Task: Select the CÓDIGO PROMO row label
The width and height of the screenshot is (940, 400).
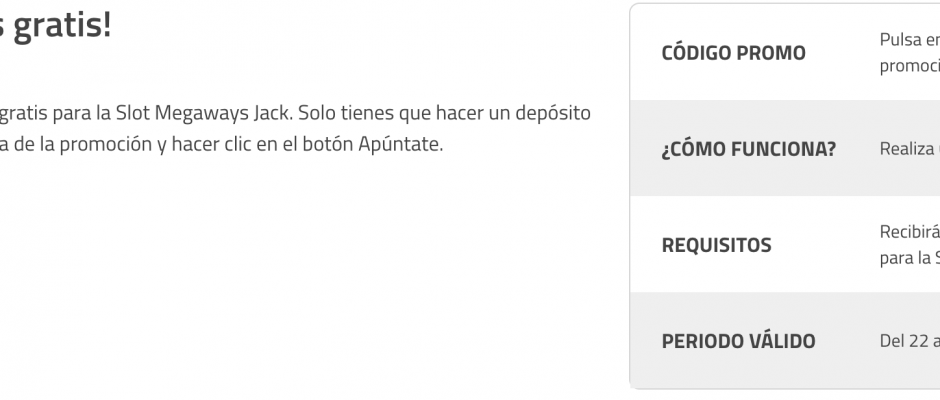Action: [733, 53]
